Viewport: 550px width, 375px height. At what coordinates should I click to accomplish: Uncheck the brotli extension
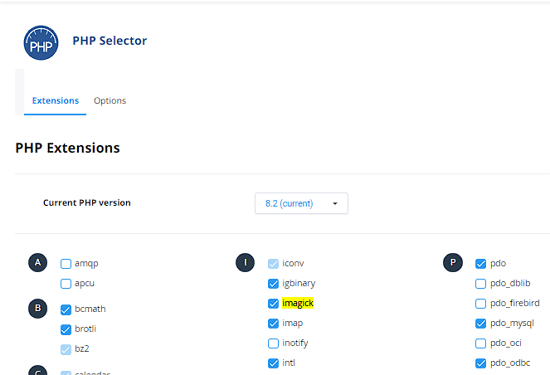[66, 329]
